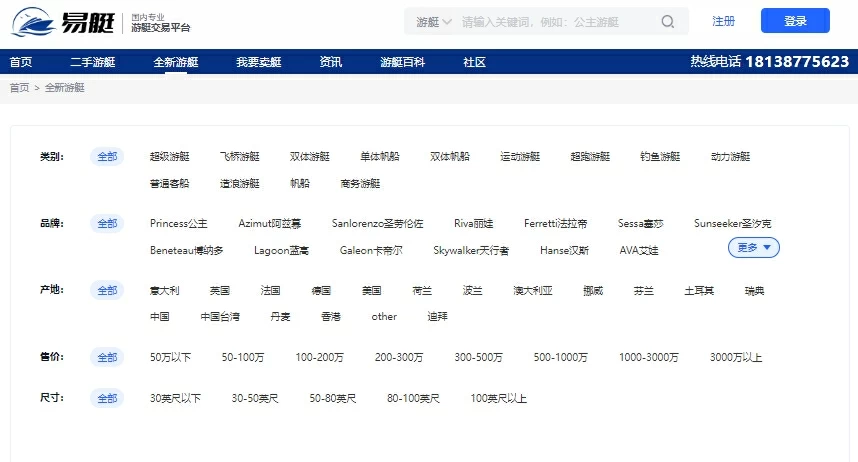
Task: Select 全部 in the 品牌 row
Action: (107, 223)
